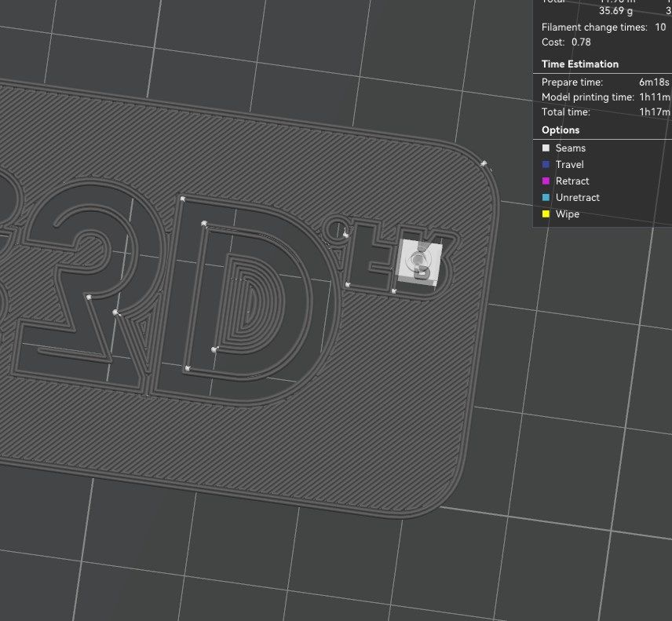Click the Options section header
672x621 pixels.
pyautogui.click(x=561, y=130)
